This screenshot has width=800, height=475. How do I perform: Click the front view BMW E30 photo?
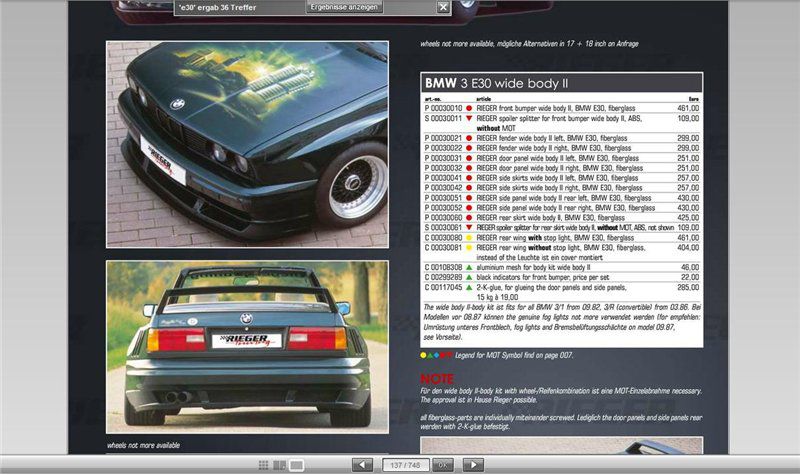[247, 144]
